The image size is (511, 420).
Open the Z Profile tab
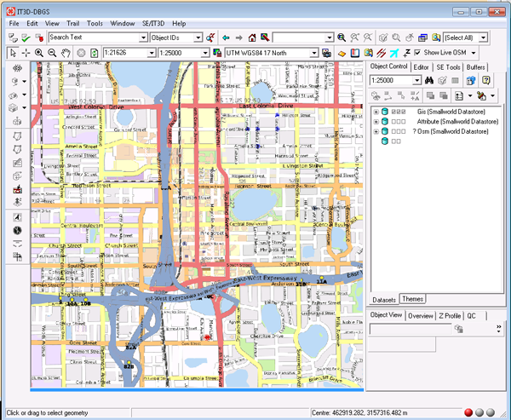(449, 316)
